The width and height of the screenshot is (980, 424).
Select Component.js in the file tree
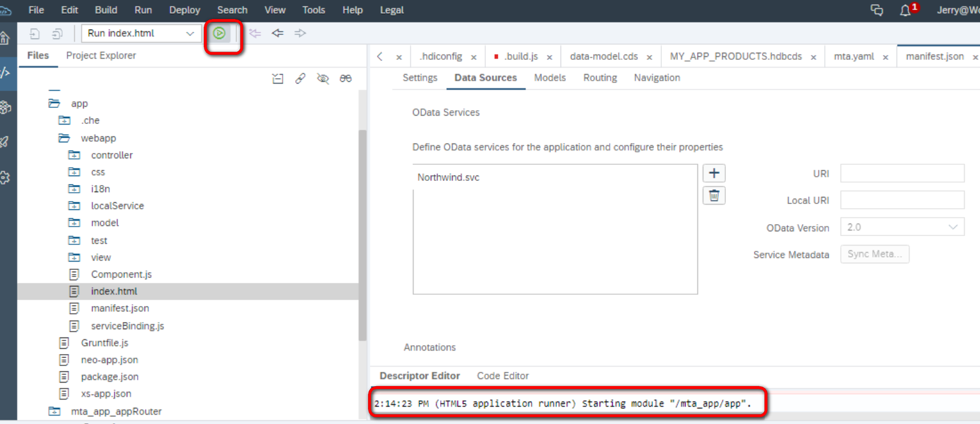click(121, 275)
